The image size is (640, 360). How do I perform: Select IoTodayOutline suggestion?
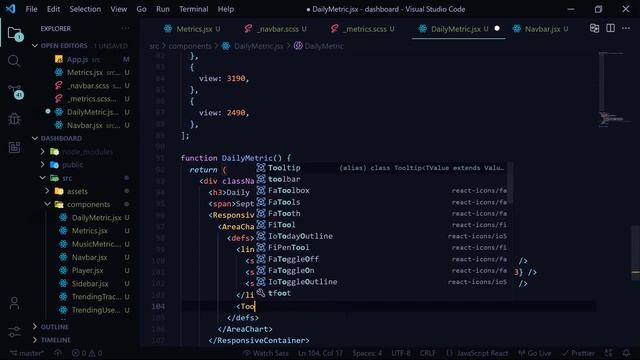[382, 236]
